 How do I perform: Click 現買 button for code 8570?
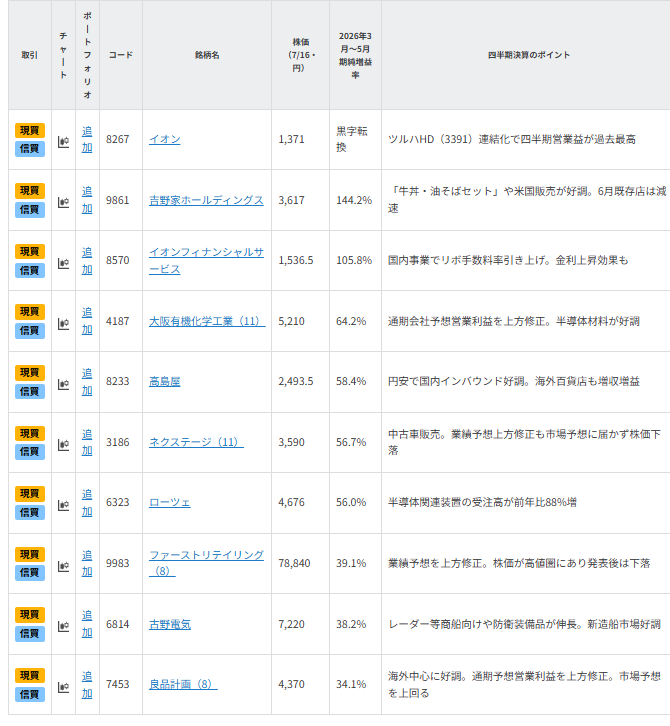(x=30, y=251)
